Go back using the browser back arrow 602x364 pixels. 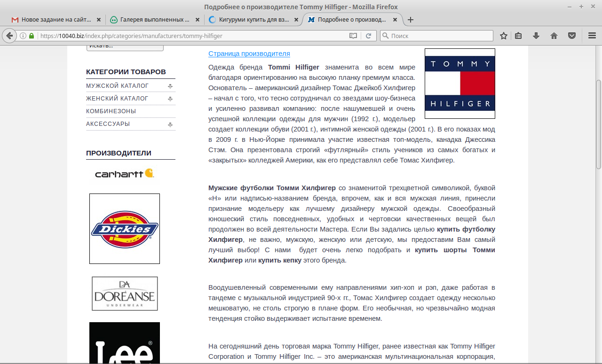[x=9, y=36]
